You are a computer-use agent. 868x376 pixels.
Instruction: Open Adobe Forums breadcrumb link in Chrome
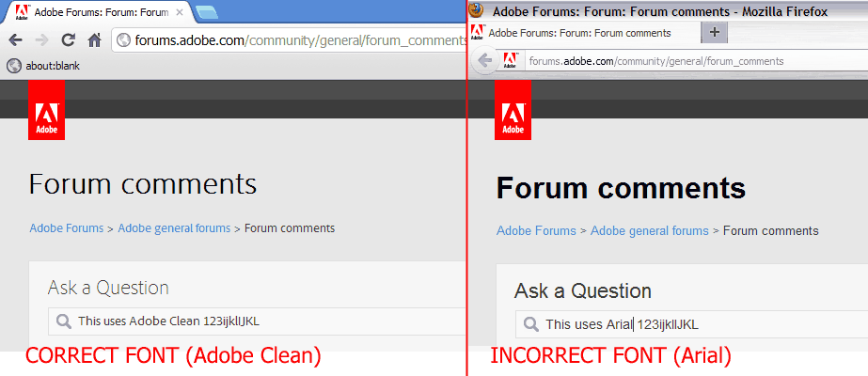pyautogui.click(x=67, y=227)
